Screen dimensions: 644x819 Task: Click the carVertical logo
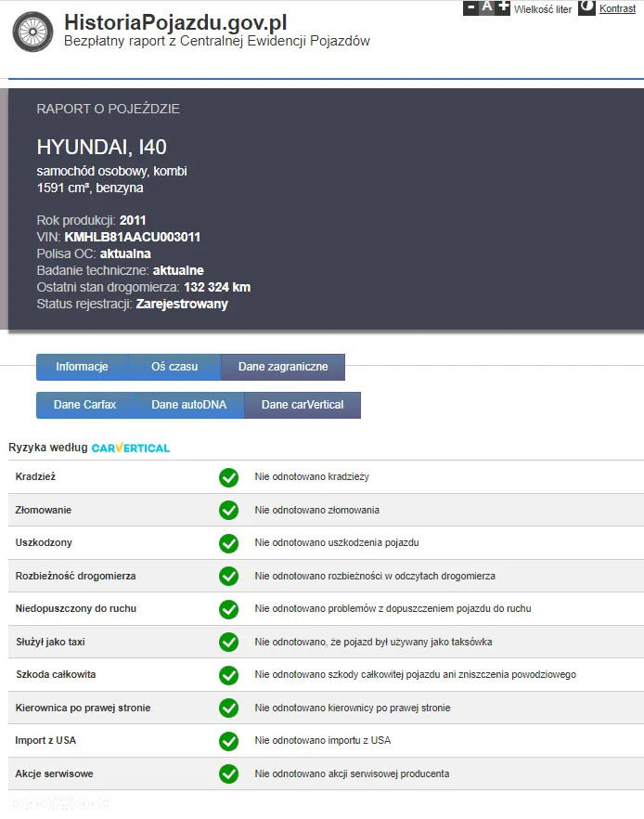pyautogui.click(x=131, y=448)
